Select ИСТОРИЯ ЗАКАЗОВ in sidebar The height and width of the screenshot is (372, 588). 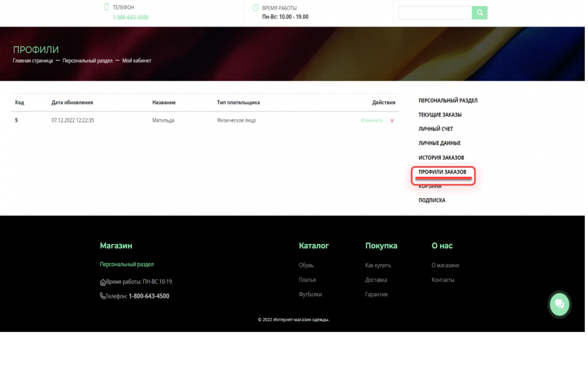pyautogui.click(x=441, y=158)
